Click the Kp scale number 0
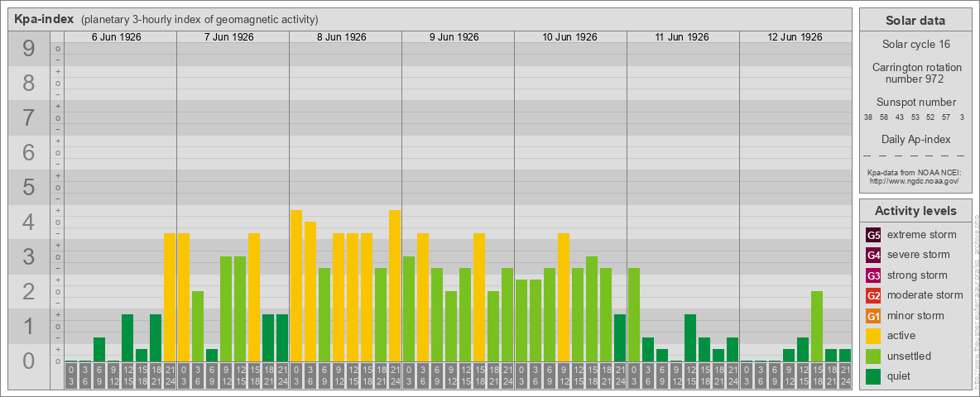The image size is (980, 397). (28, 361)
